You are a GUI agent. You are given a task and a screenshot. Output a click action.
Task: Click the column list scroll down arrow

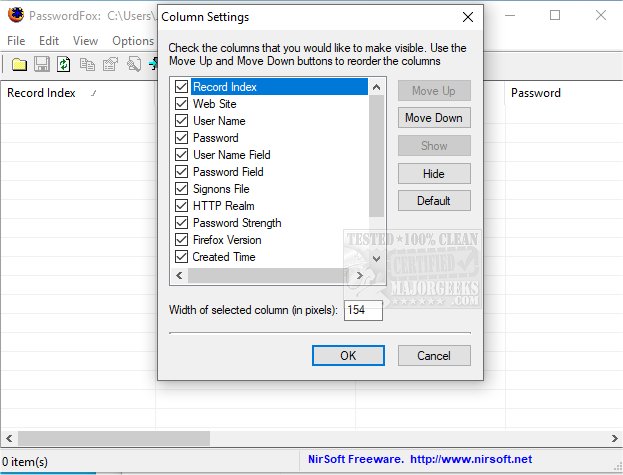(377, 259)
